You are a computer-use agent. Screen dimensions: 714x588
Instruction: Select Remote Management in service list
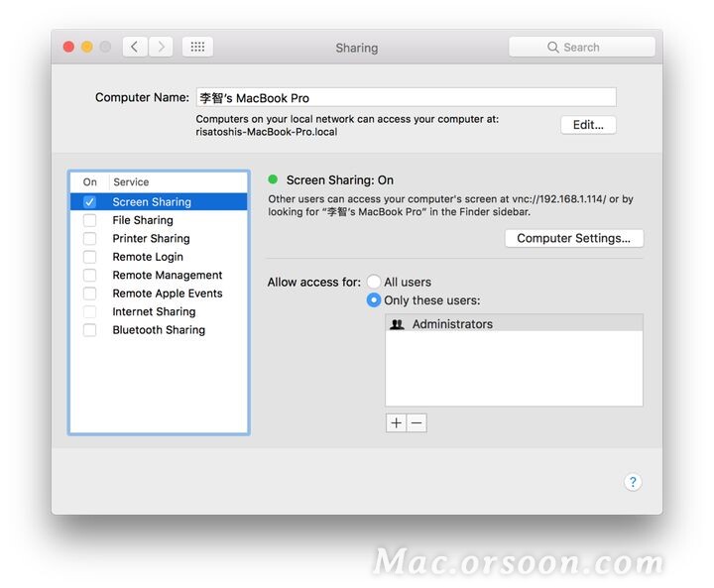[159, 275]
